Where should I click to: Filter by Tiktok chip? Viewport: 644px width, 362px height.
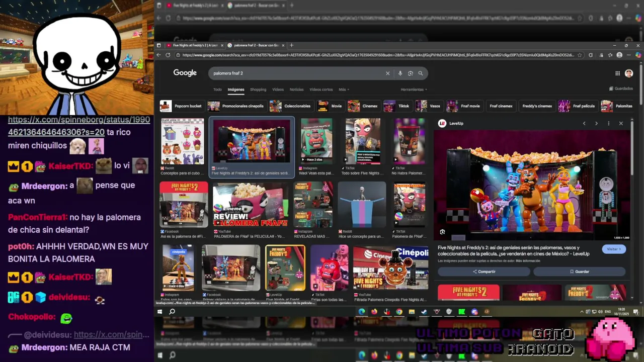[397, 106]
